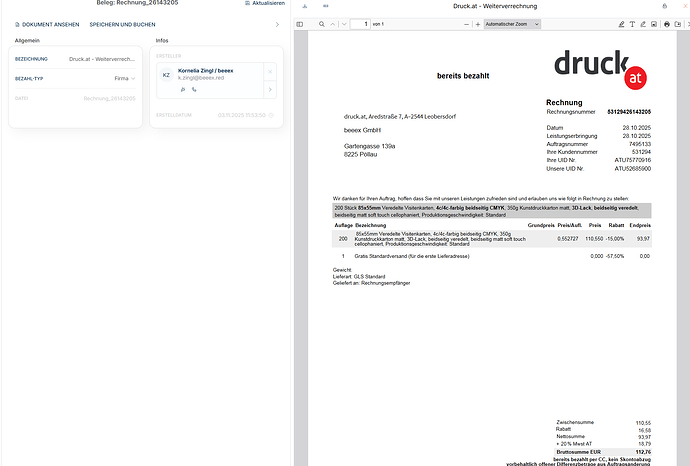
Task: Call Kornelia Zingl via phone icon
Action: point(193,90)
